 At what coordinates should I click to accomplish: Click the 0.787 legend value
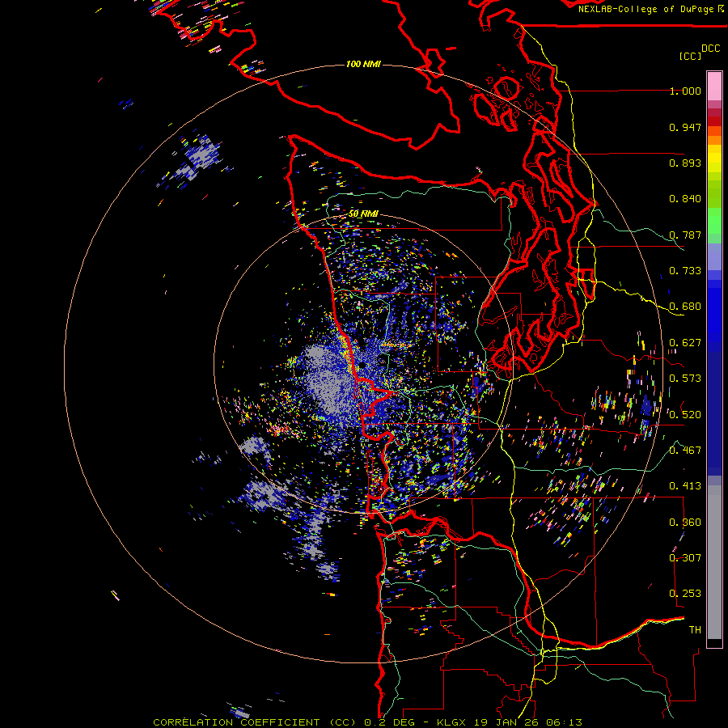(x=685, y=235)
